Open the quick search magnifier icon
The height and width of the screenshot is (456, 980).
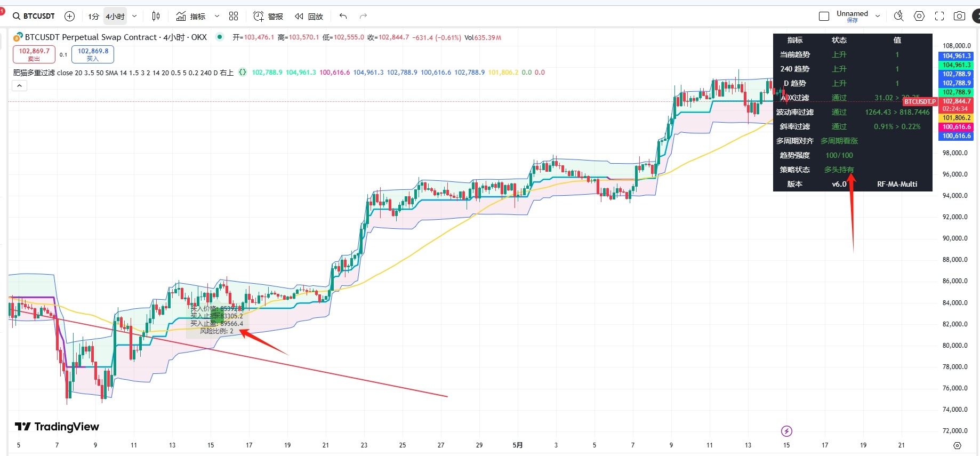(899, 17)
